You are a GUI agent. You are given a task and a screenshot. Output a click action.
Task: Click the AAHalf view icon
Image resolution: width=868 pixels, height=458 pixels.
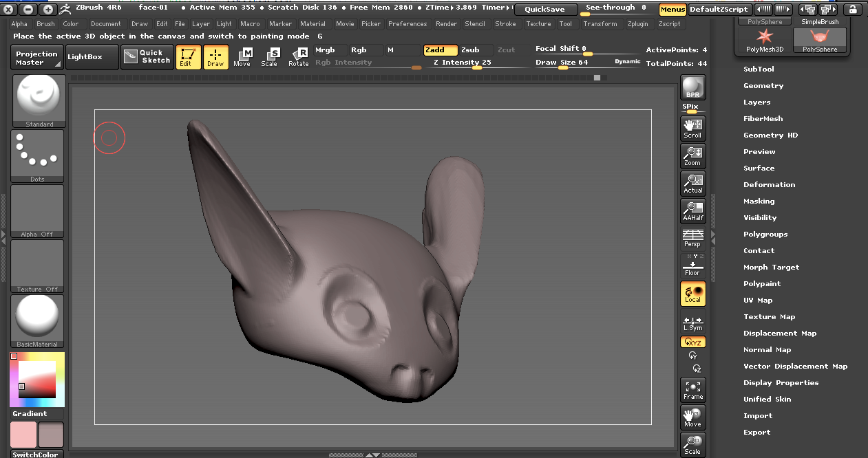tap(692, 211)
